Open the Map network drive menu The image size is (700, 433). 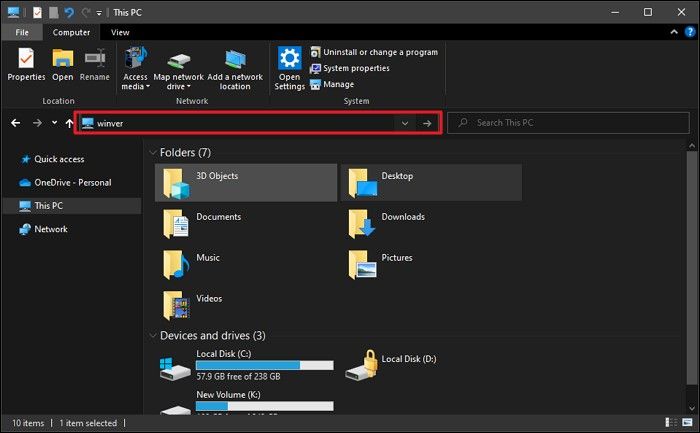click(x=178, y=69)
